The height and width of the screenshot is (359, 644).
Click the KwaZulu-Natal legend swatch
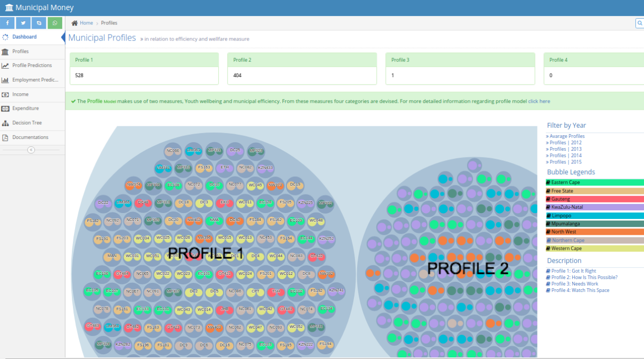[595, 207]
